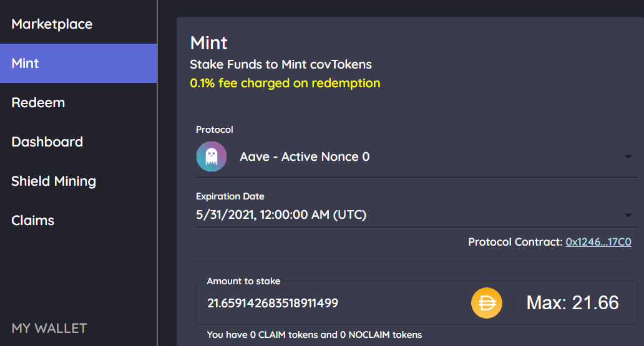Select the Mint sidebar item

[79, 63]
